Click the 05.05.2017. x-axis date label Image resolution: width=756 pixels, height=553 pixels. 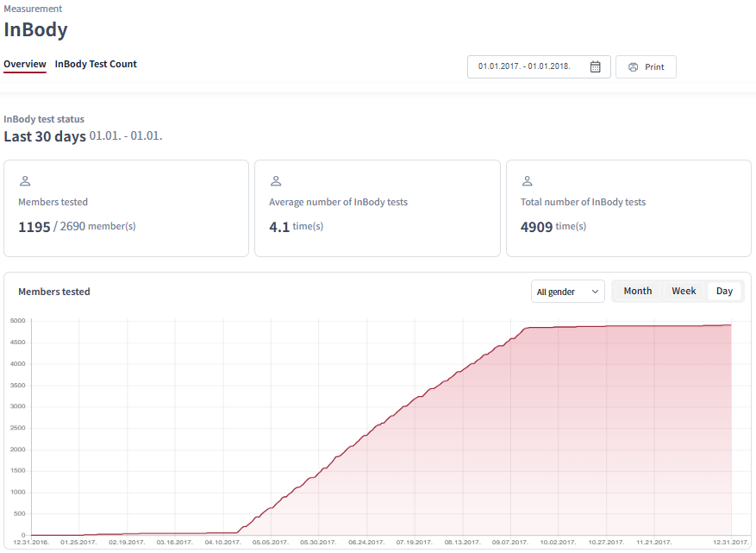[270, 543]
